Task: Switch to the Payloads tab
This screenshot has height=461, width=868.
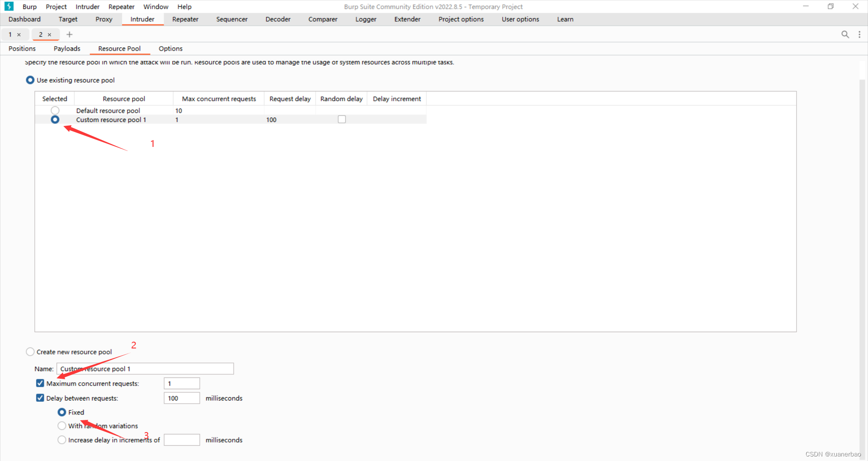Action: (x=66, y=48)
